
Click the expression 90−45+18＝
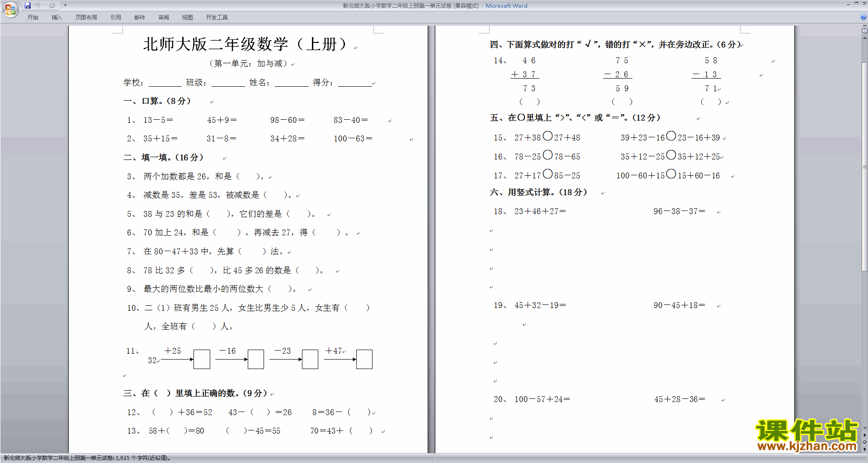click(x=679, y=305)
